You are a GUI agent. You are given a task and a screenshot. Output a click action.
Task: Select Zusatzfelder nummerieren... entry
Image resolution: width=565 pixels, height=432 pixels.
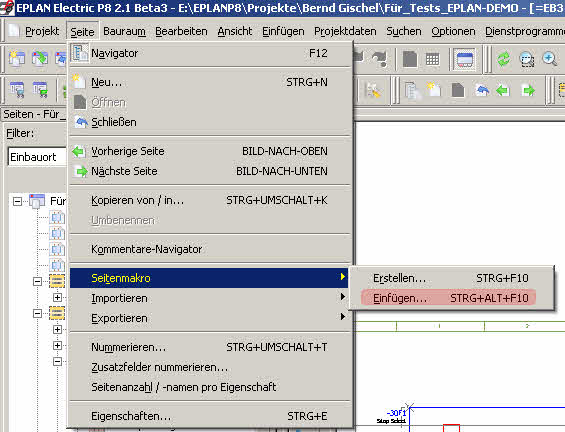(x=209, y=368)
